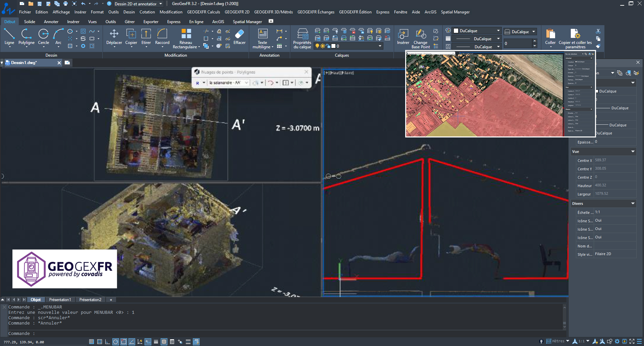
Task: Click the quick select icon in Properties panel
Action: pos(636,73)
